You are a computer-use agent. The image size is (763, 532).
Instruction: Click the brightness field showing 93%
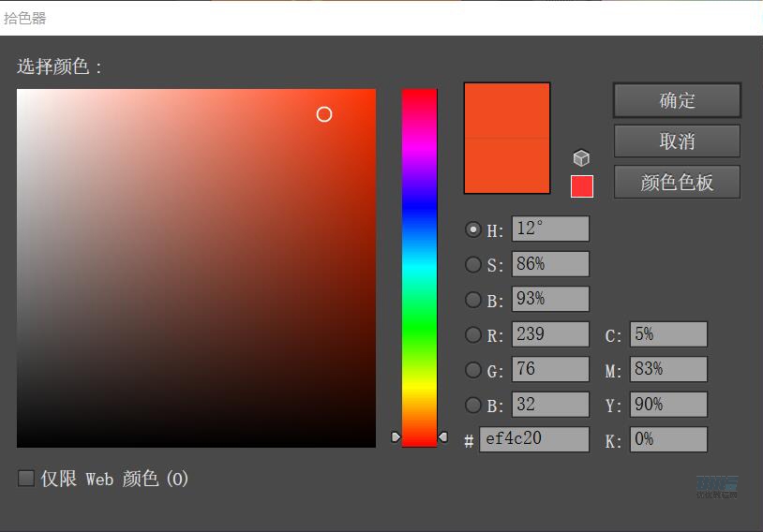(550, 299)
